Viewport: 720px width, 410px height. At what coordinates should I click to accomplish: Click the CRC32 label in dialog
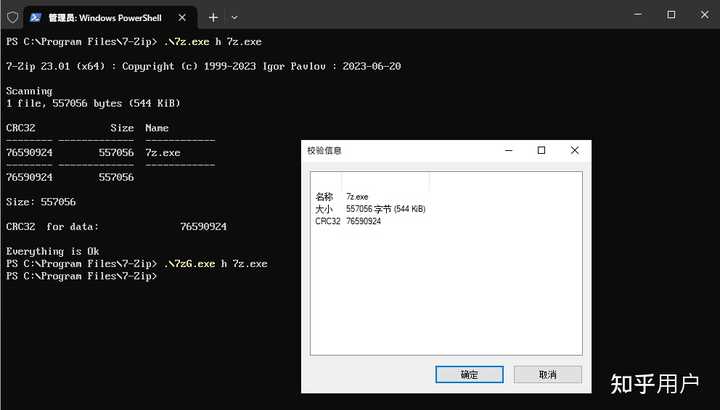328,221
